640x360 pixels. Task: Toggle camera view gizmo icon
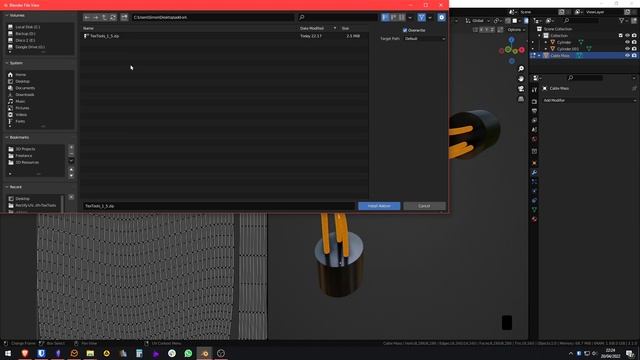click(521, 89)
